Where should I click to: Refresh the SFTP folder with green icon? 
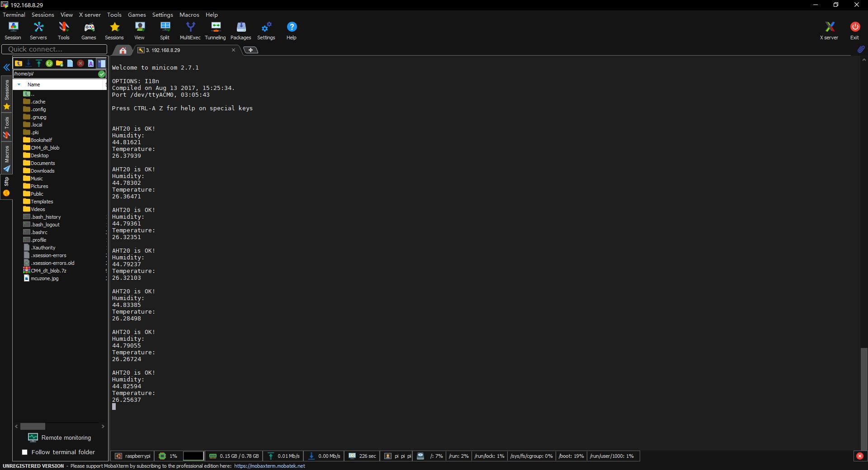click(49, 63)
